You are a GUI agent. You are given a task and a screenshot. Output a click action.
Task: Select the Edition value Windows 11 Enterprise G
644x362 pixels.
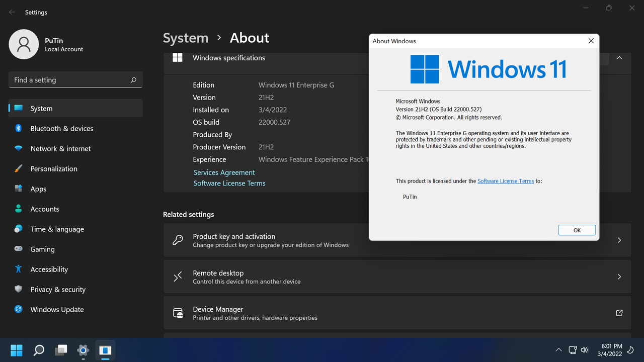[x=296, y=85]
